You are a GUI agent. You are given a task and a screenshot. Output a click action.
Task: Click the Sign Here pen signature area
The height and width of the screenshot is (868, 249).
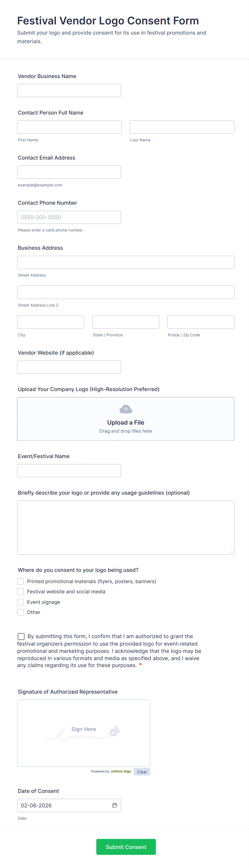[x=84, y=733]
